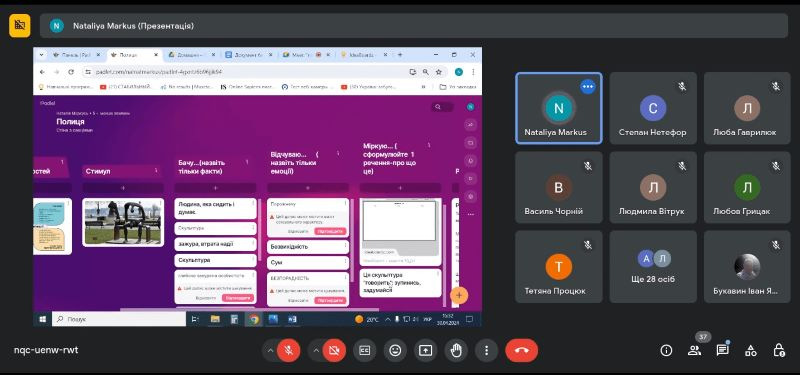Open the emoji reactions button
The image size is (800, 375).
coord(395,351)
